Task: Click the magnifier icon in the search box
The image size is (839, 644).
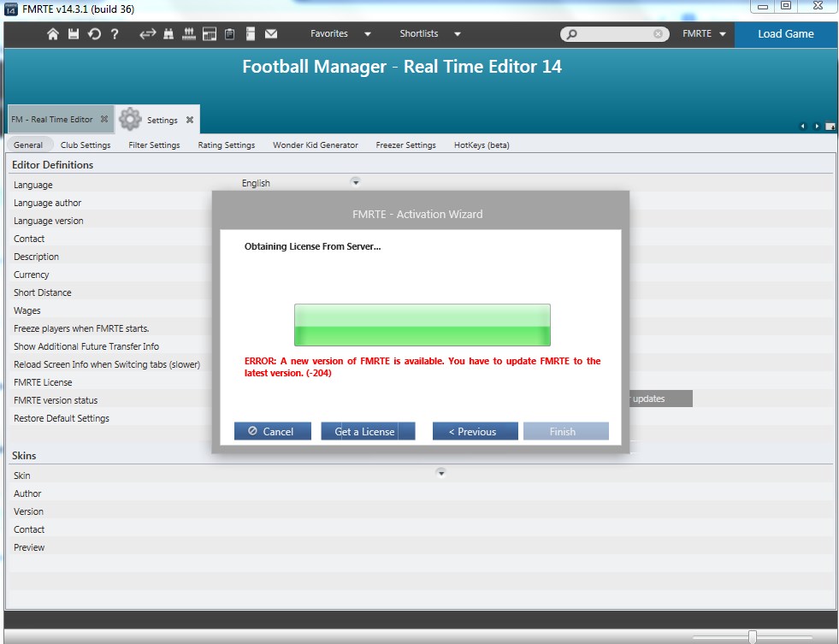Action: coord(571,34)
